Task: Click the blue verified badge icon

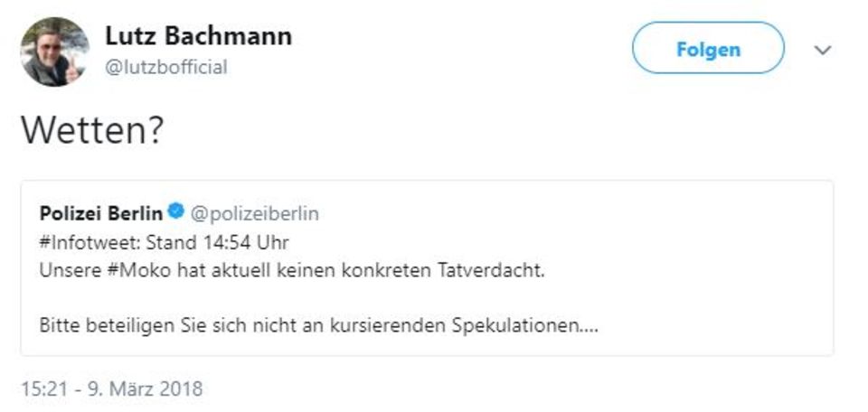Action: [176, 213]
